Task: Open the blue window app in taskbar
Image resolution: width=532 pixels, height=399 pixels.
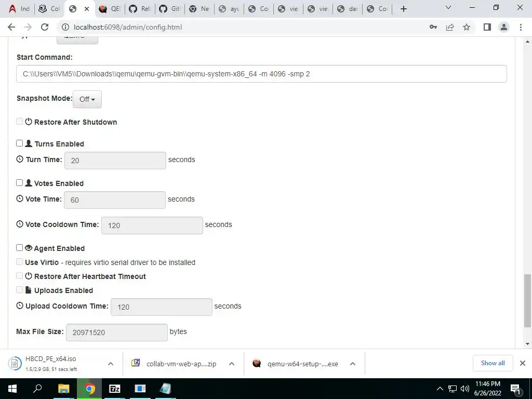Action: (140, 389)
